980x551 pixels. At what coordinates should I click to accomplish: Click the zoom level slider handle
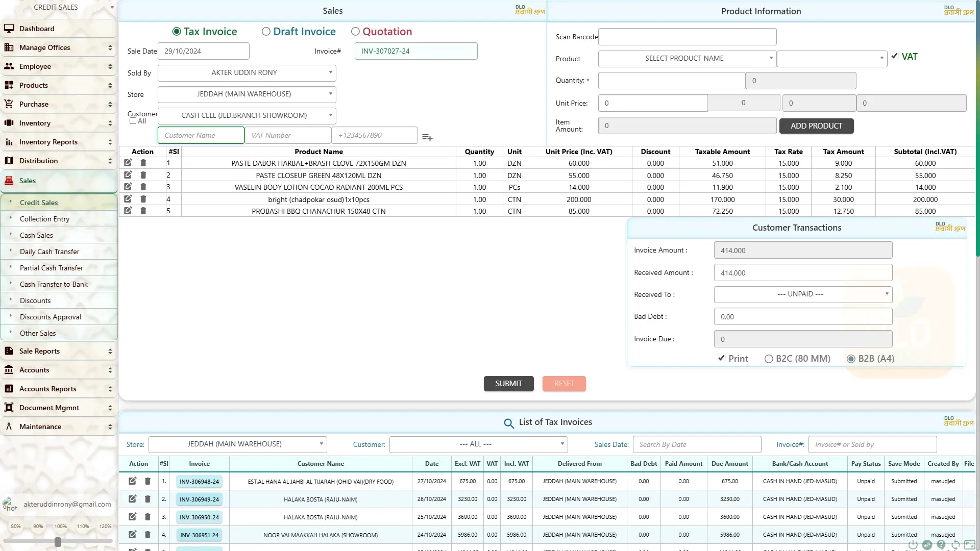(x=58, y=542)
